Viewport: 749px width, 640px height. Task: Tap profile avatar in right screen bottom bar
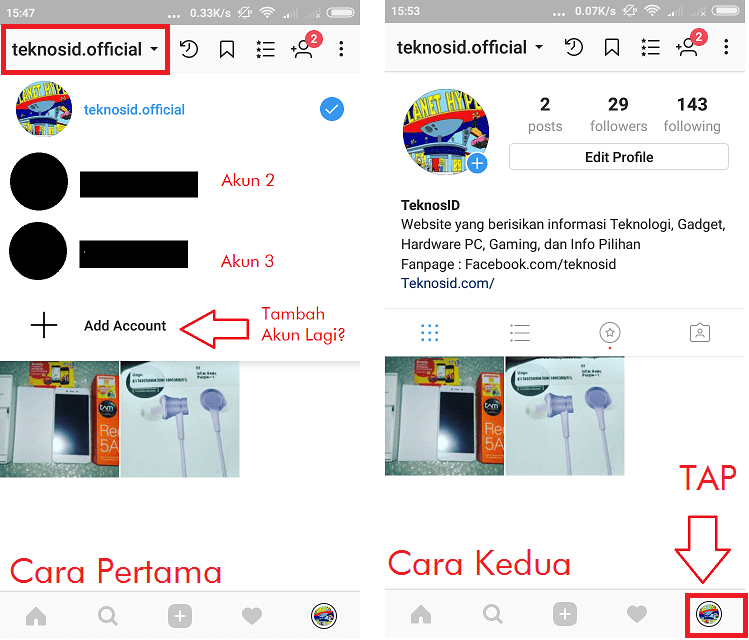[x=709, y=614]
